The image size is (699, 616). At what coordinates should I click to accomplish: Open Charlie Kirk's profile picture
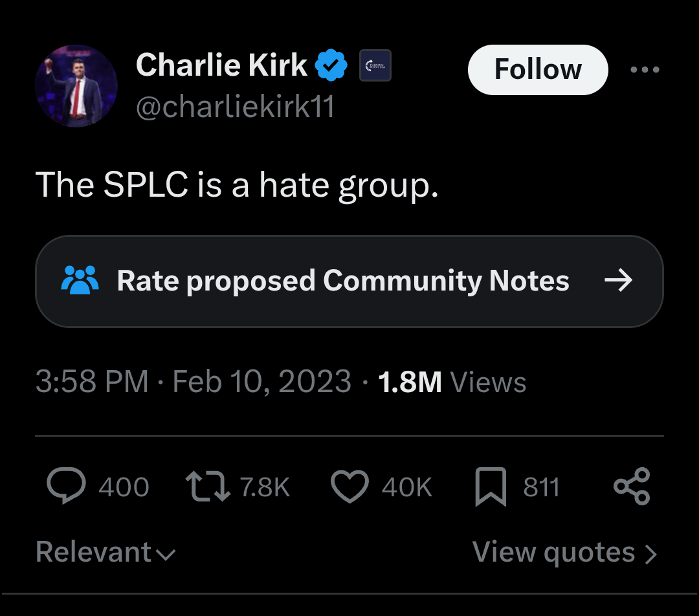coord(76,86)
